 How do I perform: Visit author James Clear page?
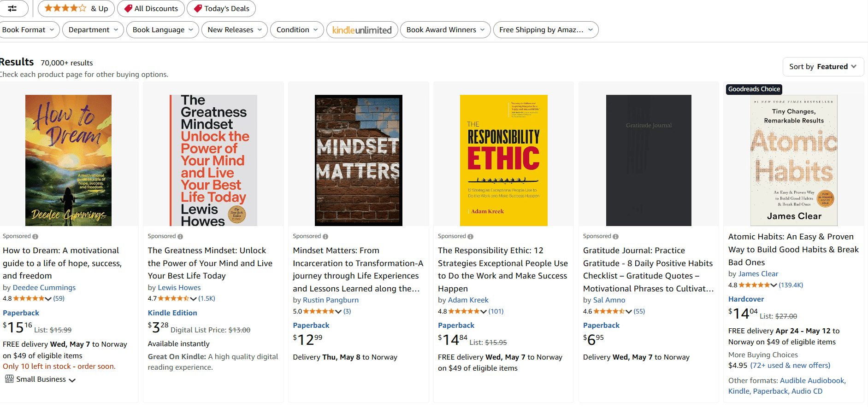(758, 273)
